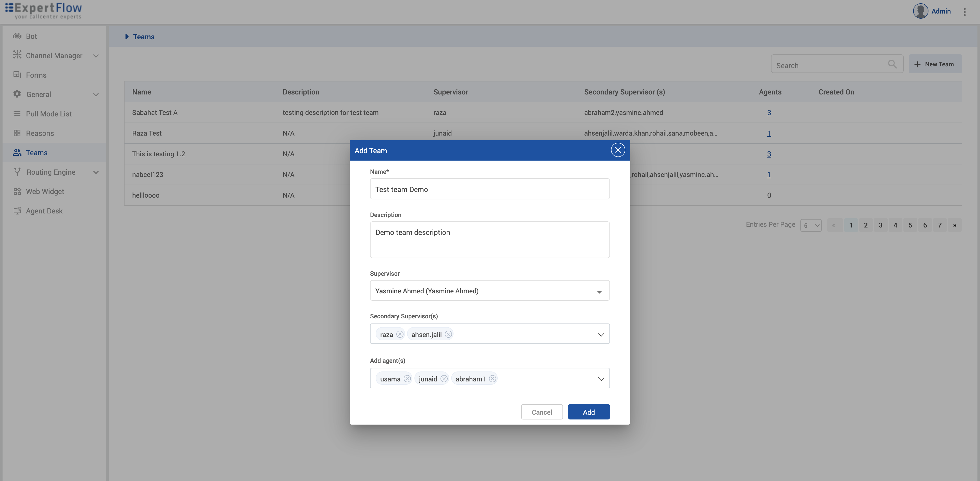Close the Add Team dialog
The height and width of the screenshot is (481, 980).
click(x=618, y=150)
